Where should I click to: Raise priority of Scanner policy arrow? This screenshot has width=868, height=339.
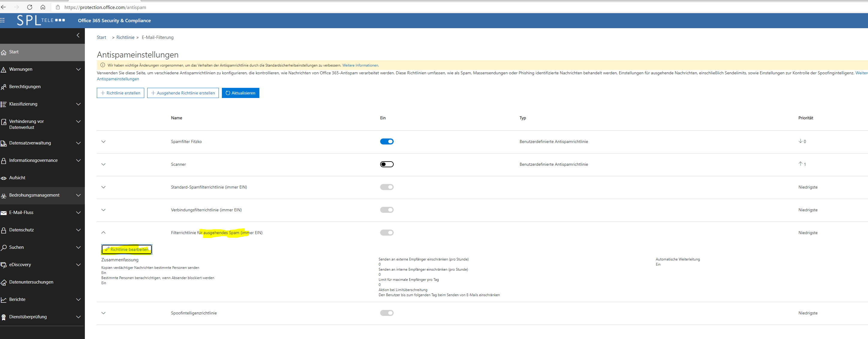(800, 164)
